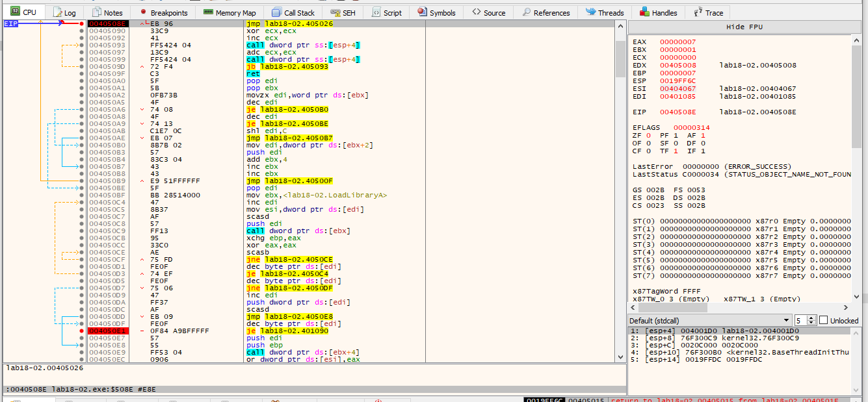Switch to the CPU tab

click(x=23, y=12)
